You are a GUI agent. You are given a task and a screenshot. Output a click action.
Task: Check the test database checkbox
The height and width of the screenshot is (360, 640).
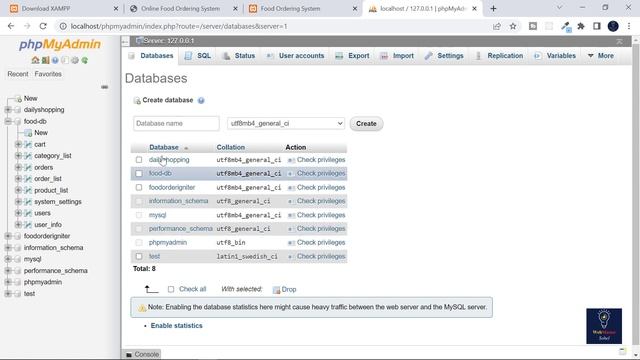(x=139, y=256)
